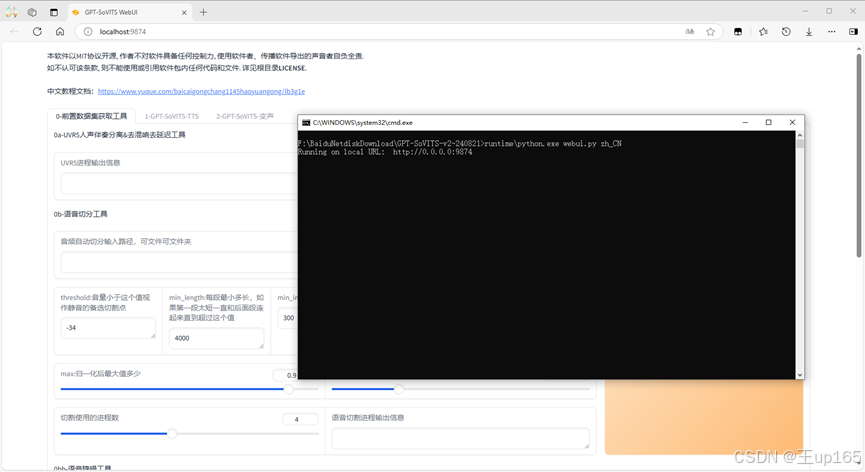The image size is (865, 472).
Task: Switch to the 2-GPT-SoVITS-变声 tab
Action: [x=244, y=116]
